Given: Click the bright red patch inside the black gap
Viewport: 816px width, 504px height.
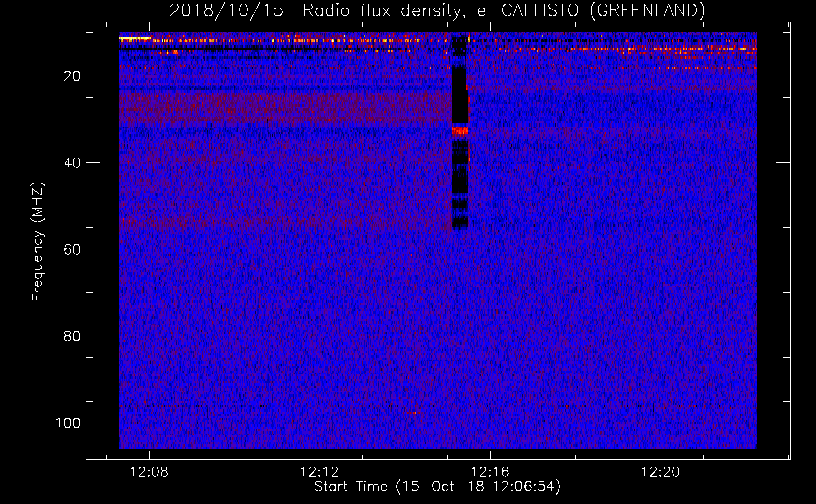Looking at the screenshot, I should [460, 131].
